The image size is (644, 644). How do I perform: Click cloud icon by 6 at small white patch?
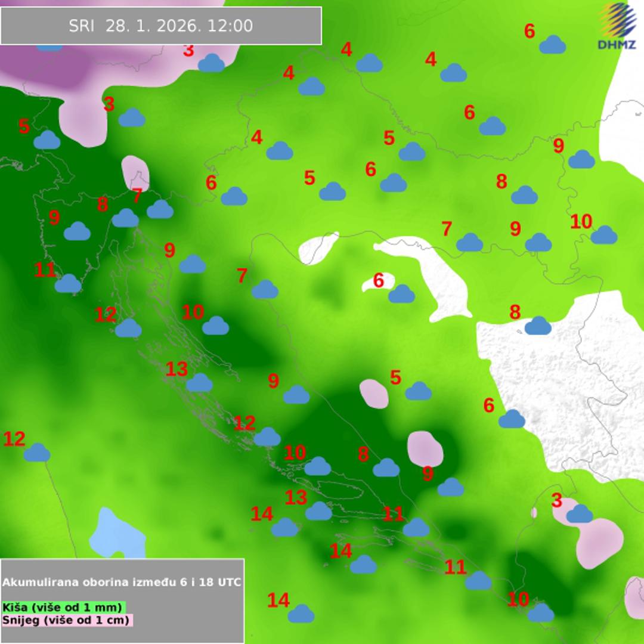[x=401, y=294]
